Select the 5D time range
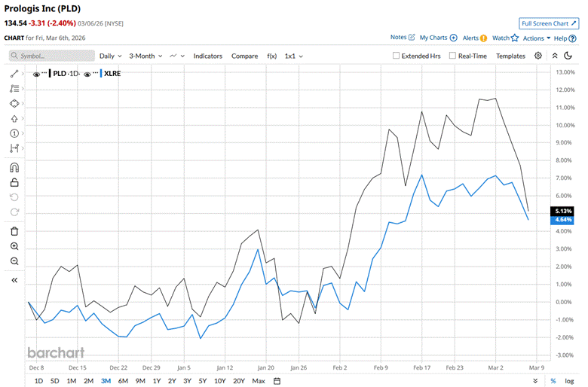 point(55,381)
